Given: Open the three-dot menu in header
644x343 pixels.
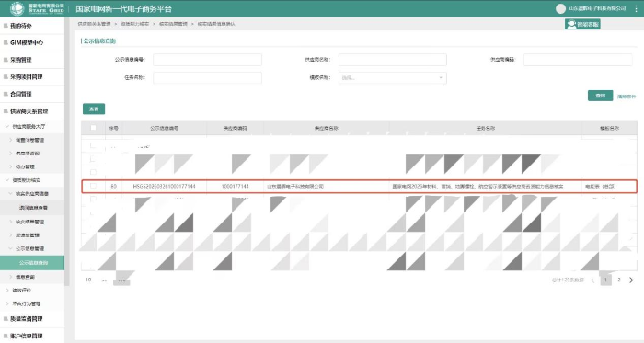Looking at the screenshot, I should 636,8.
